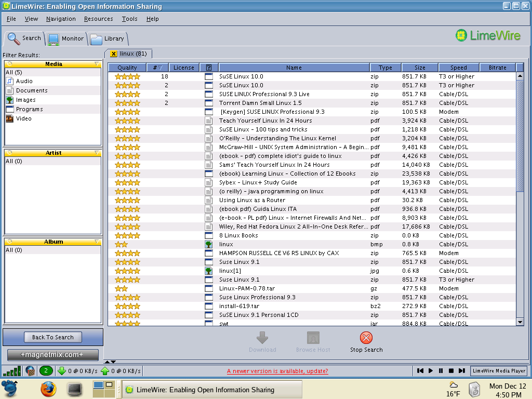Click the Browse Host icon

[313, 338]
